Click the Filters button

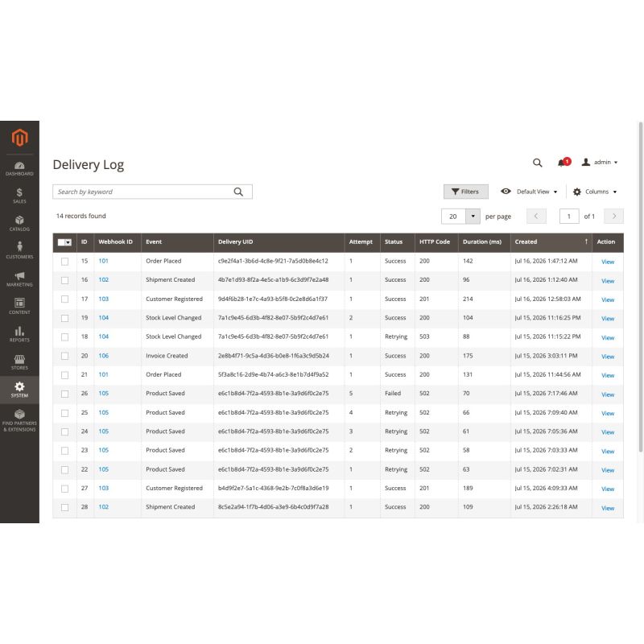466,192
